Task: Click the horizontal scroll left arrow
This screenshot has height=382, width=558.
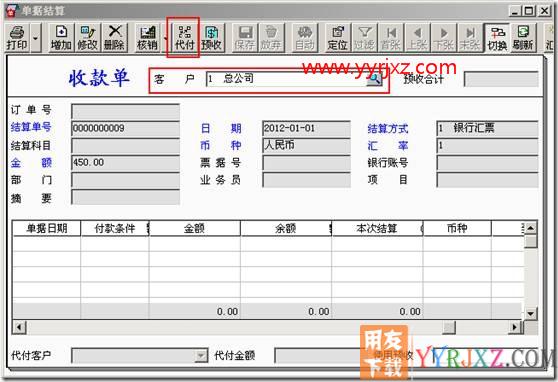Action: click(20, 327)
